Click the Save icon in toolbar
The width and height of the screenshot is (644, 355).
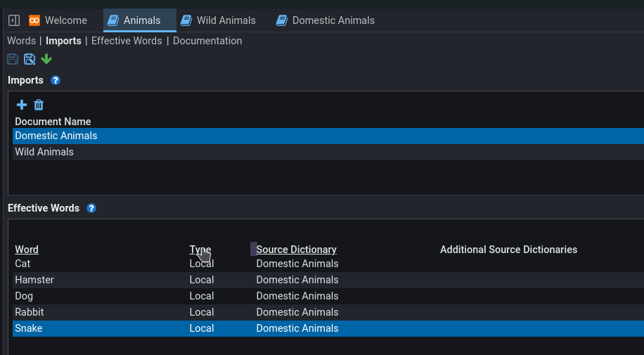click(x=13, y=59)
